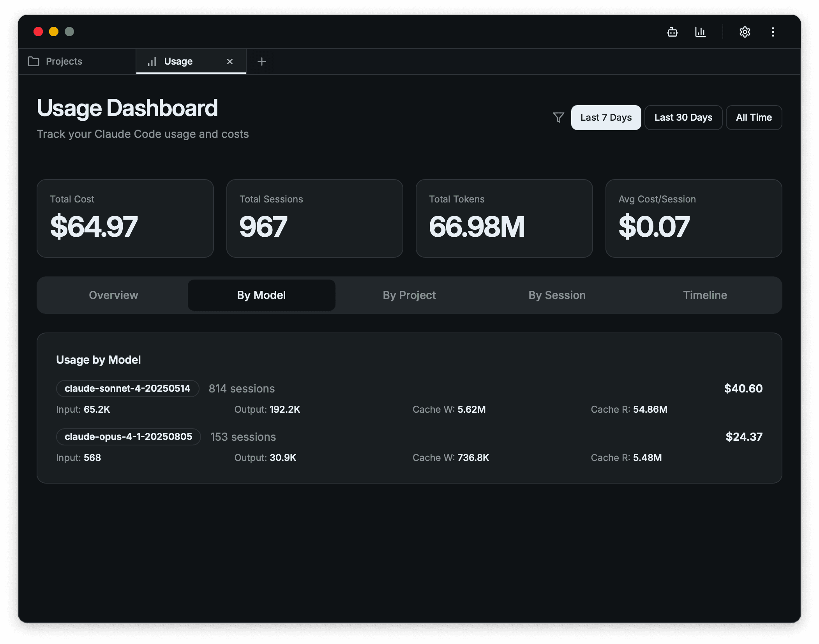Close the Usage tab

[x=230, y=62]
